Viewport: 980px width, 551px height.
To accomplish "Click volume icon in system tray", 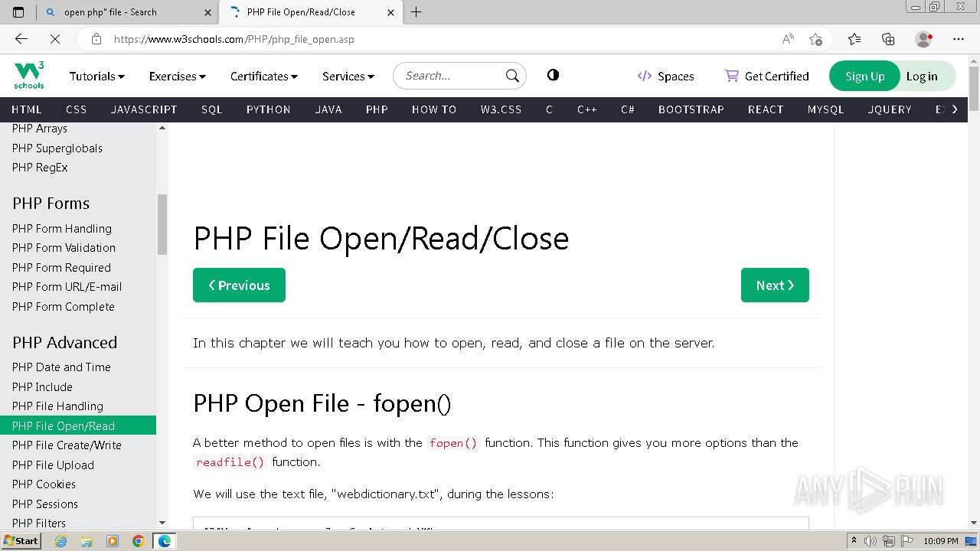I will [x=871, y=541].
